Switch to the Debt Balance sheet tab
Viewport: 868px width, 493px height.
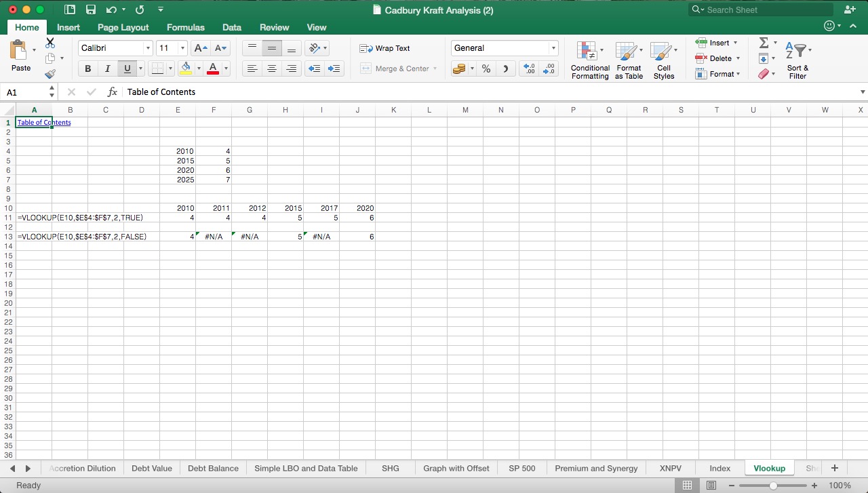click(x=213, y=468)
